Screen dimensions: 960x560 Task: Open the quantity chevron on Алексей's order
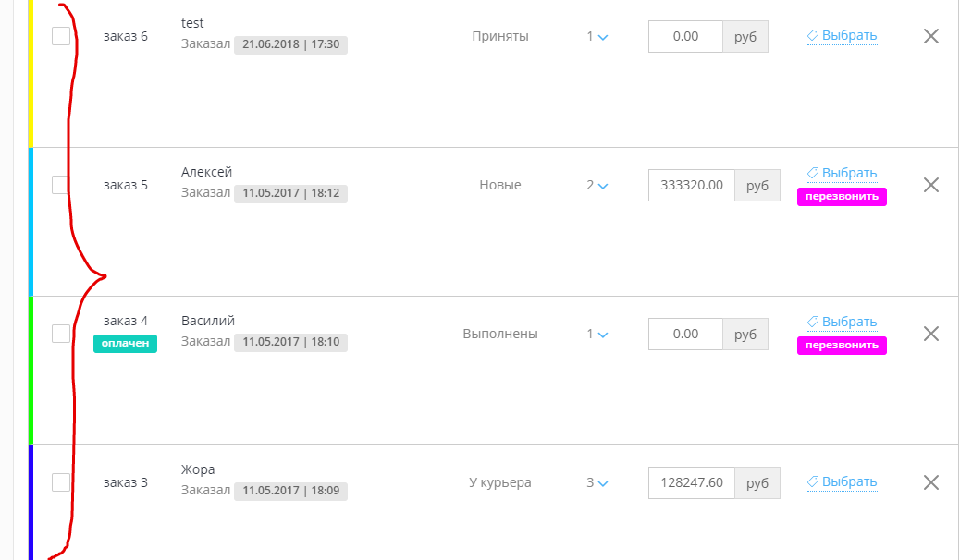tap(597, 186)
